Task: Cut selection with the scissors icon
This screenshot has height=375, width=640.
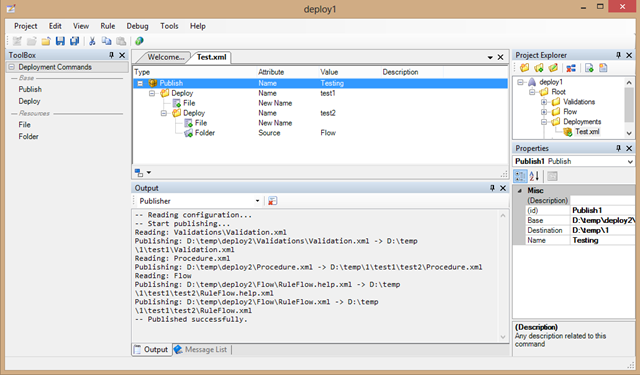Action: click(92, 41)
